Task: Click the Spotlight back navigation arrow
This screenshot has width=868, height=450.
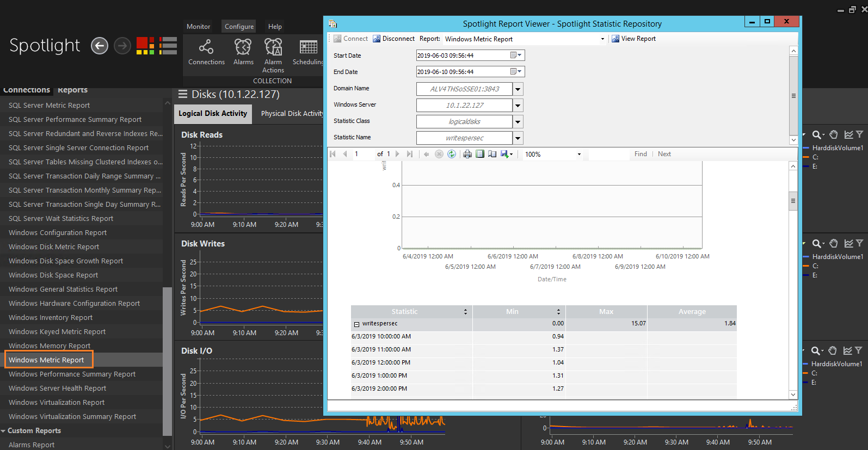Action: click(99, 46)
